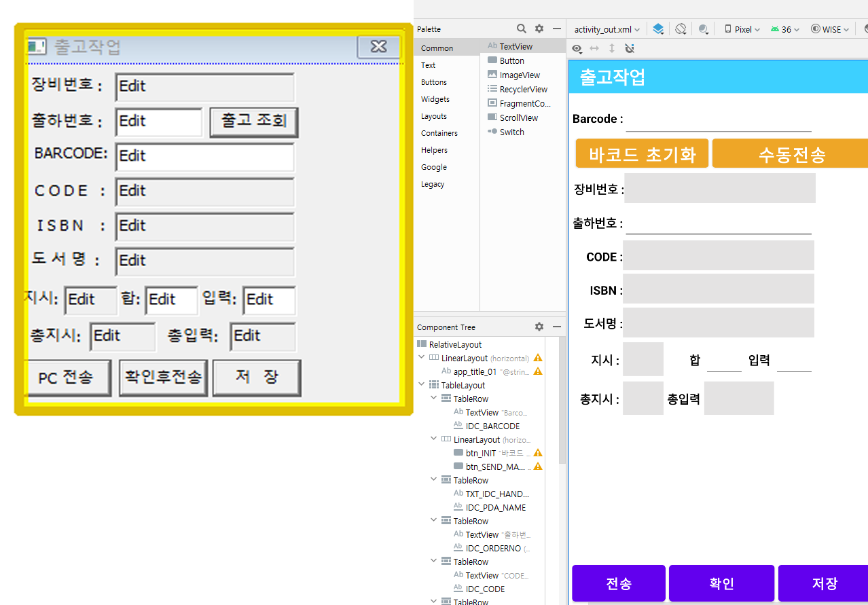Click warning icon beside app_title_01

538,371
